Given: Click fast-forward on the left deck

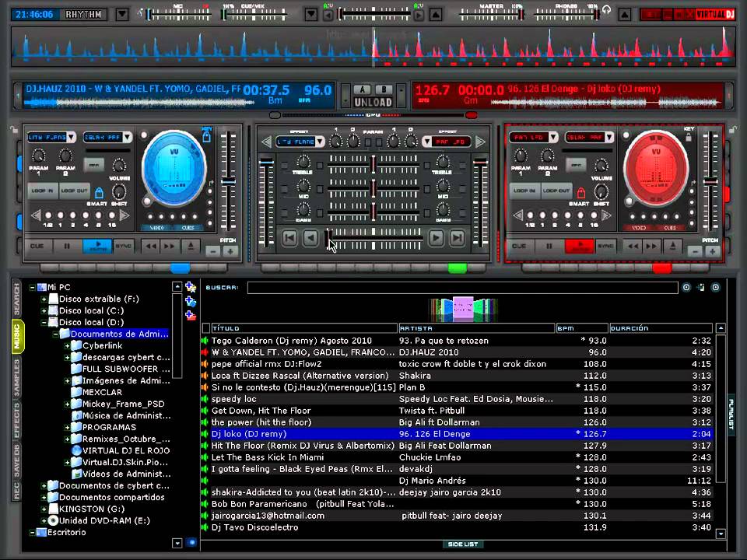Looking at the screenshot, I should tap(169, 247).
